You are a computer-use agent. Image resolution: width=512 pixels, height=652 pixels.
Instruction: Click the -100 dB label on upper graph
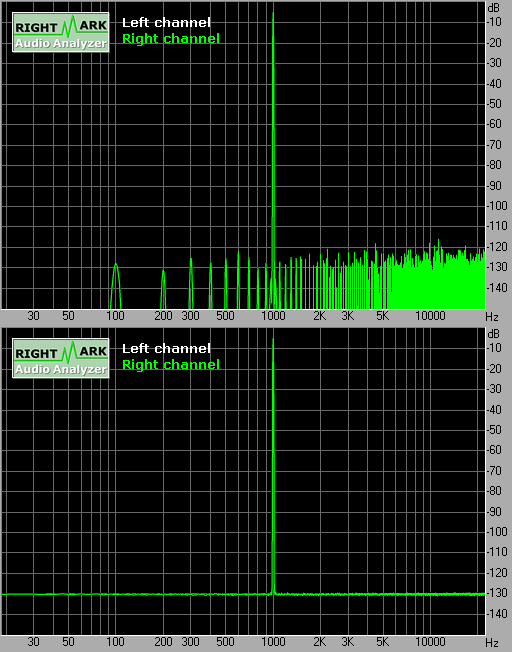tap(497, 205)
